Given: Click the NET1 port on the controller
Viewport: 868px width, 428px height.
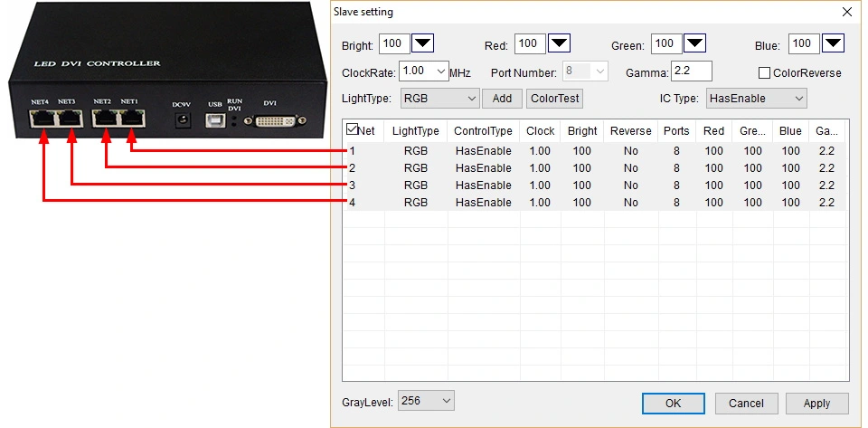Looking at the screenshot, I should [133, 119].
